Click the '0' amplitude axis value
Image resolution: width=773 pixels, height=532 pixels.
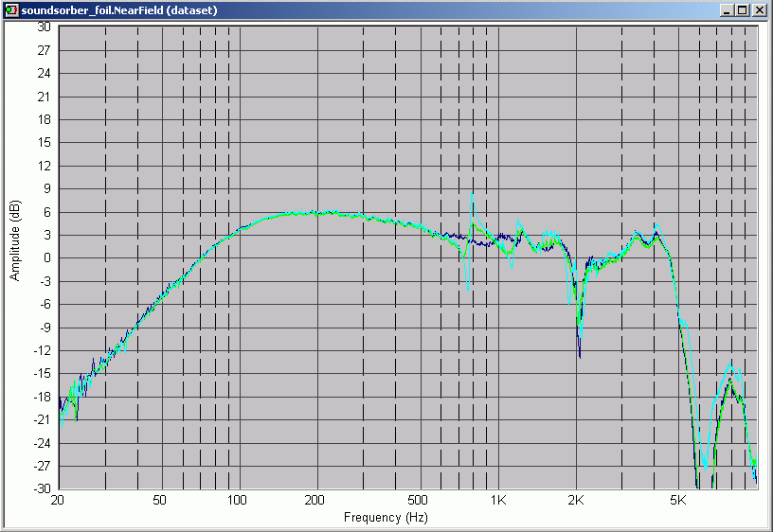(46, 257)
